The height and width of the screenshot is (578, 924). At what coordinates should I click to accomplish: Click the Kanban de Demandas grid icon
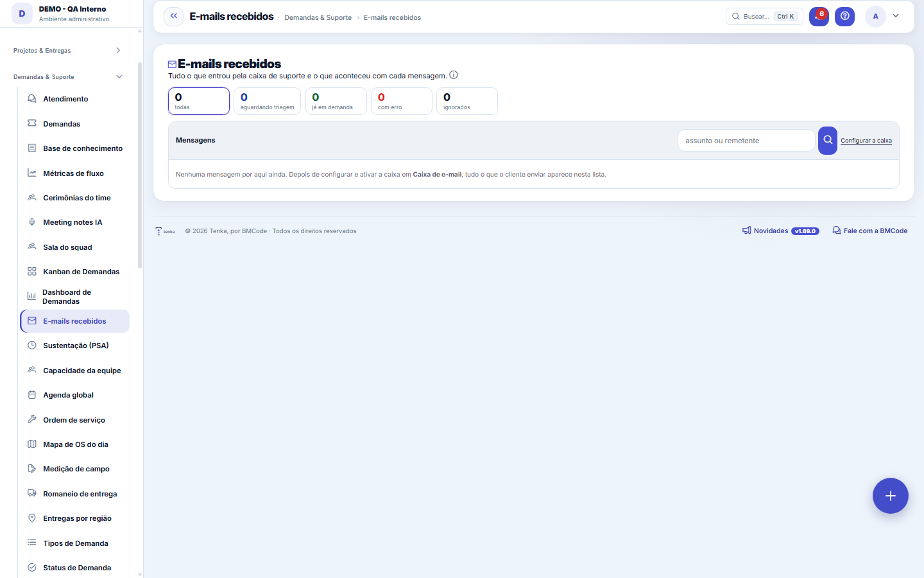coord(32,272)
